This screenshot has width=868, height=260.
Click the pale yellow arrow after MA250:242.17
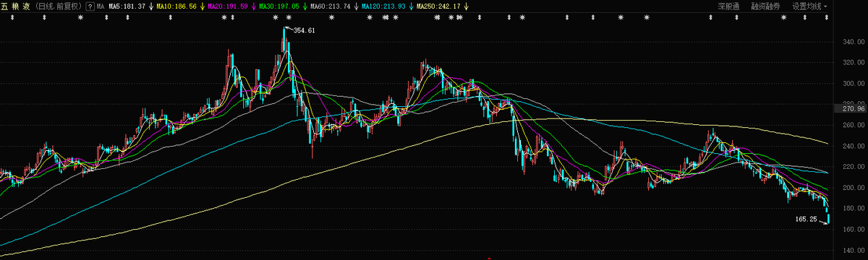coord(466,6)
